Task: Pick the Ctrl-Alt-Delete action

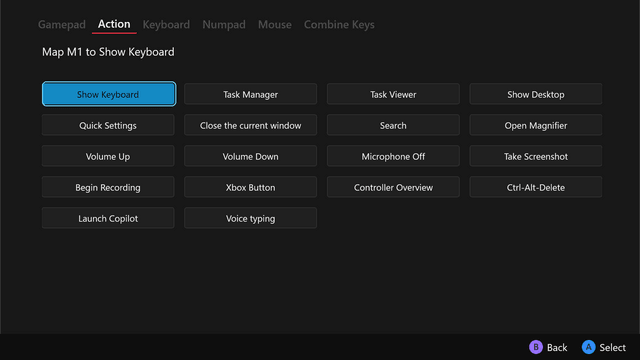Action: [x=536, y=187]
